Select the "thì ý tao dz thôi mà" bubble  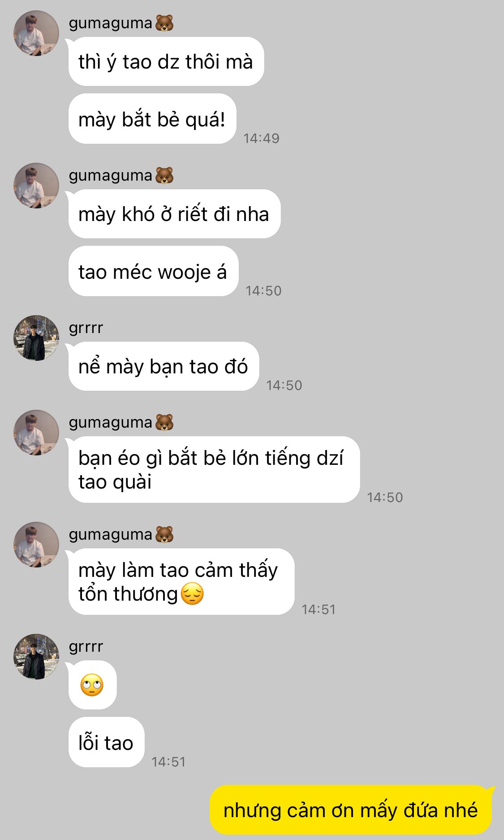(x=166, y=61)
